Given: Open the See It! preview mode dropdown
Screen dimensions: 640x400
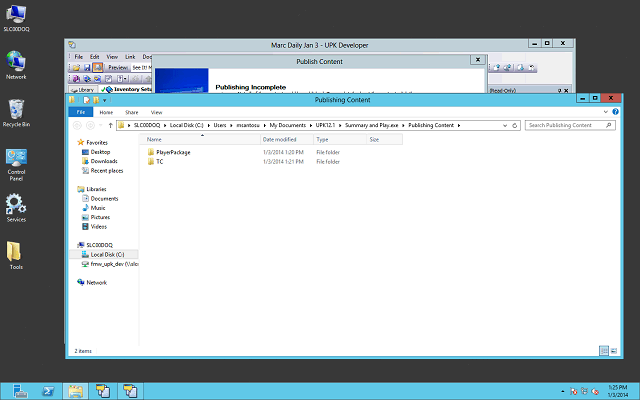Looking at the screenshot, I should 141,67.
